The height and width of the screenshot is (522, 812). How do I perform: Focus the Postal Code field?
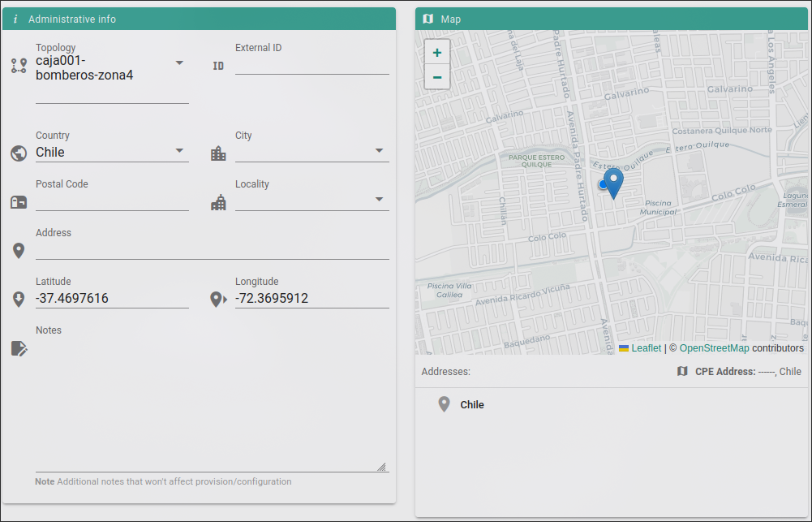coord(112,201)
